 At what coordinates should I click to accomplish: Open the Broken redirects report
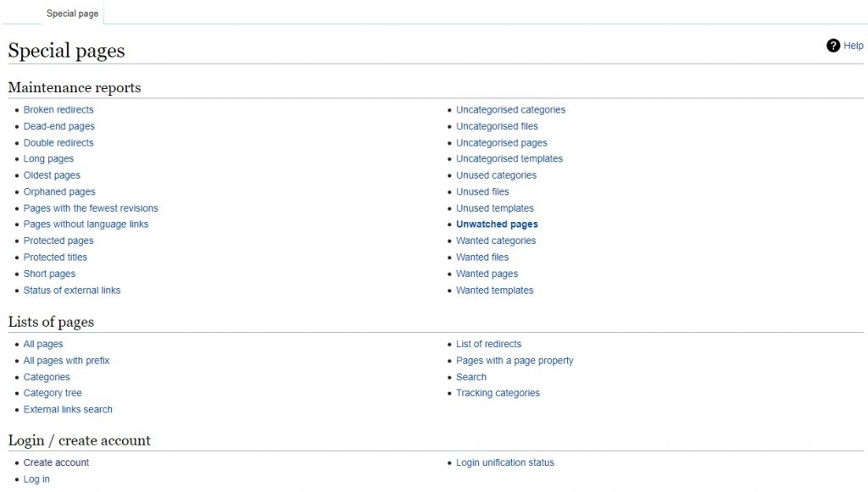pyautogui.click(x=58, y=109)
